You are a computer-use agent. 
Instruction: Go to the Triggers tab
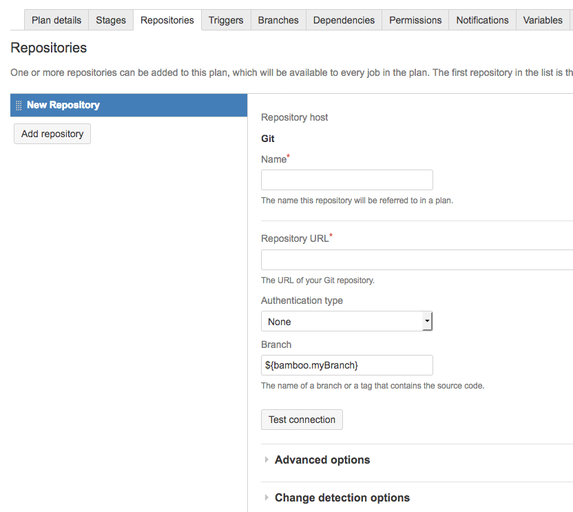click(226, 20)
